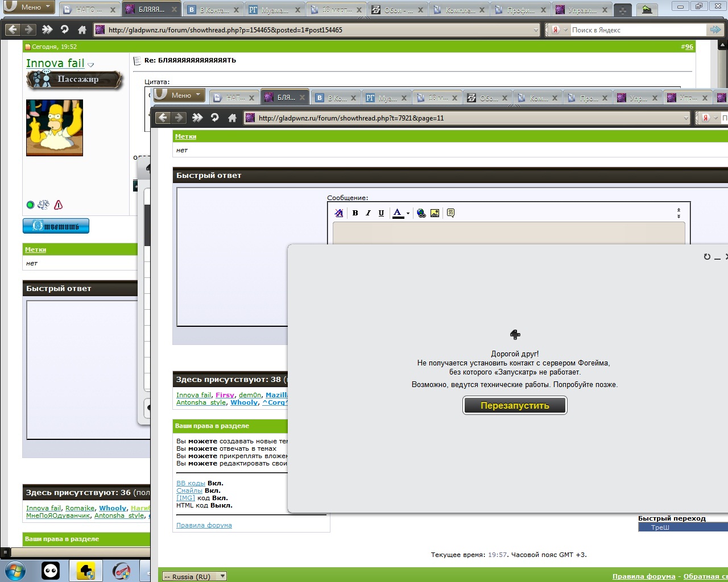This screenshot has width=728, height=582.
Task: Open the Меню button in topmost window
Action: 29,7
